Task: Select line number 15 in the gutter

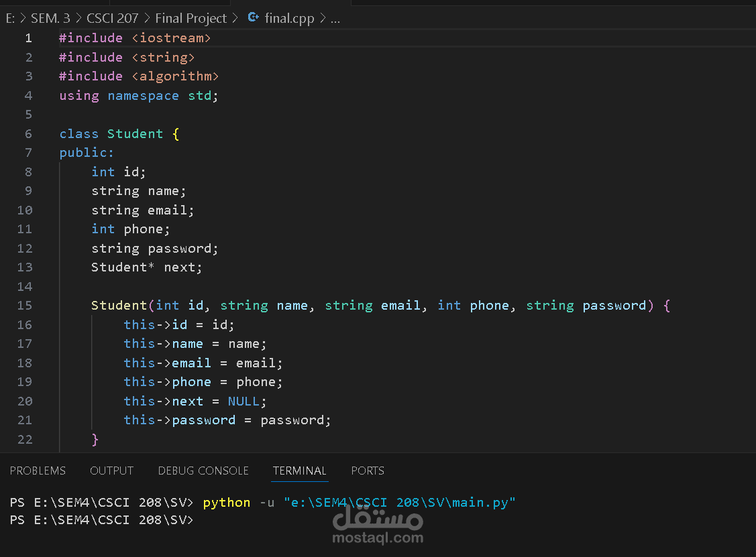Action: point(25,306)
